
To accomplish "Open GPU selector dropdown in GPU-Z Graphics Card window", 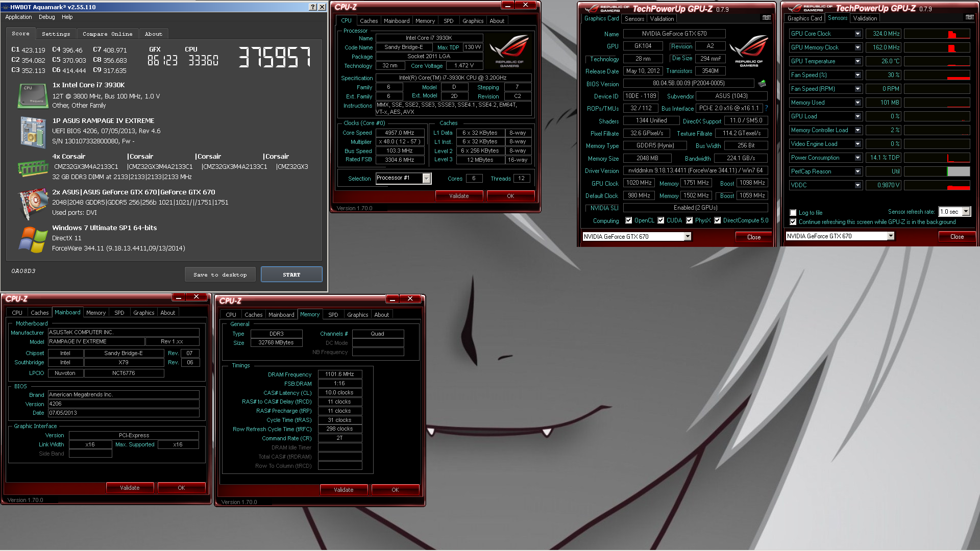I will tap(688, 236).
